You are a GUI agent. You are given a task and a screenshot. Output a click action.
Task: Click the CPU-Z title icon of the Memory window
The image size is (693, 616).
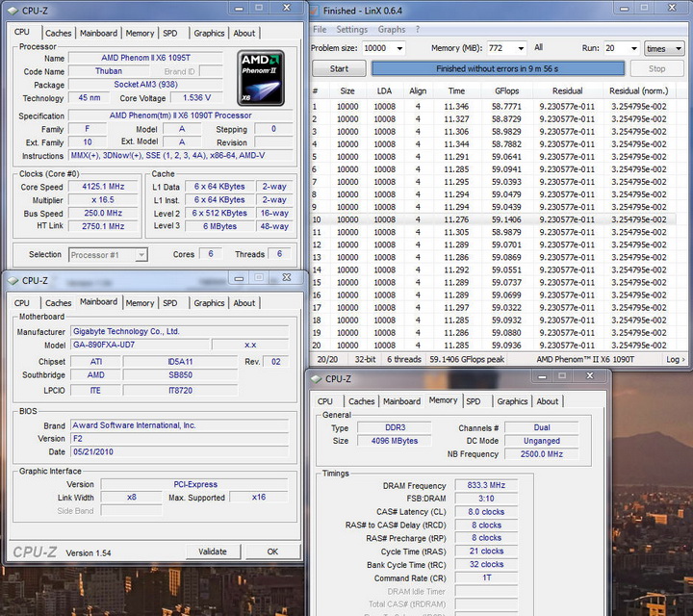click(315, 379)
